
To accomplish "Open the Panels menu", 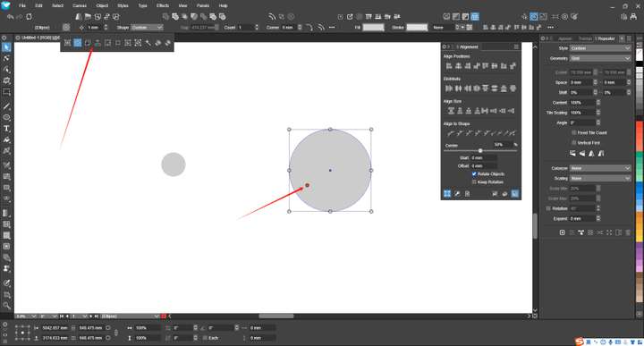I will point(203,5).
